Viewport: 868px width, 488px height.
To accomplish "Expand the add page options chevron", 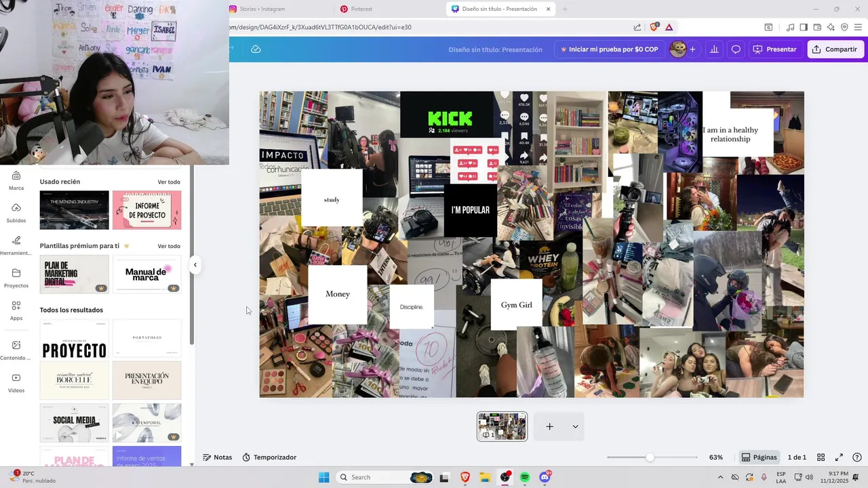I will point(575,426).
